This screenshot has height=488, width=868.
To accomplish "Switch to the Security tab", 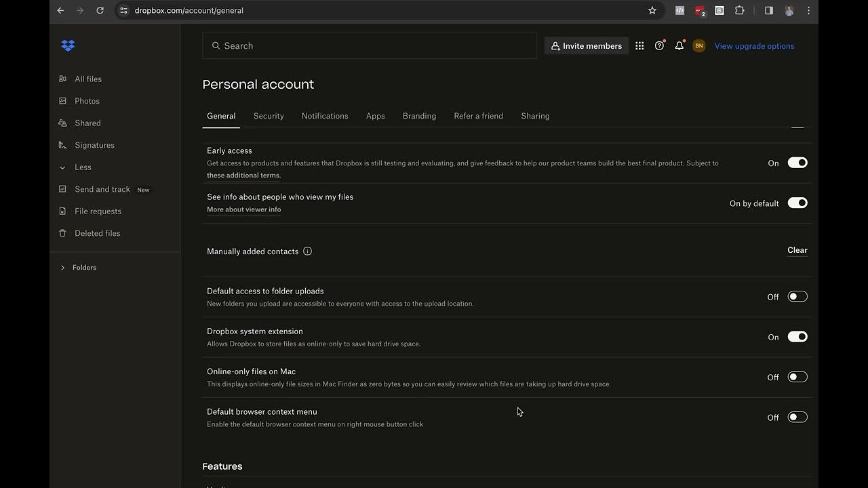I will tap(269, 116).
